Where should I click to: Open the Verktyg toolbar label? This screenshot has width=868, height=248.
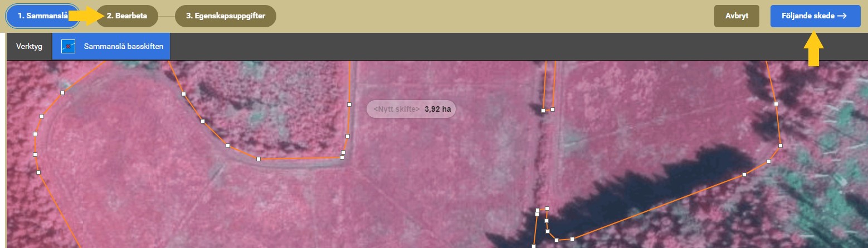point(30,47)
